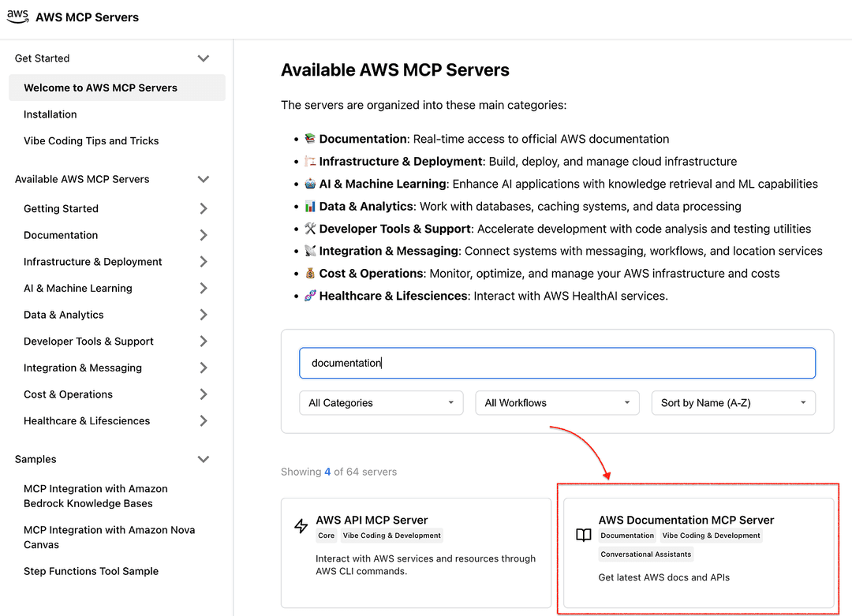Select Healthcare & Lifesciences in sidebar
The width and height of the screenshot is (852, 616).
point(87,421)
